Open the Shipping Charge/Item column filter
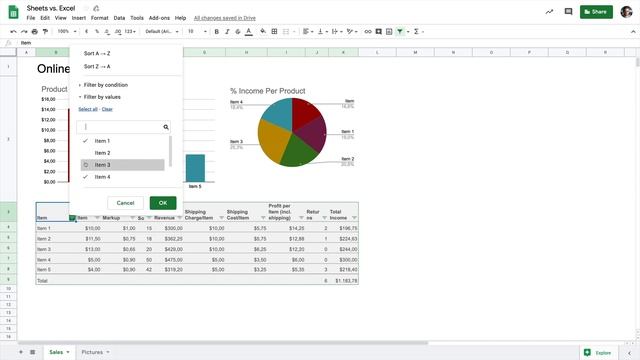The width and height of the screenshot is (640, 360). tap(221, 218)
